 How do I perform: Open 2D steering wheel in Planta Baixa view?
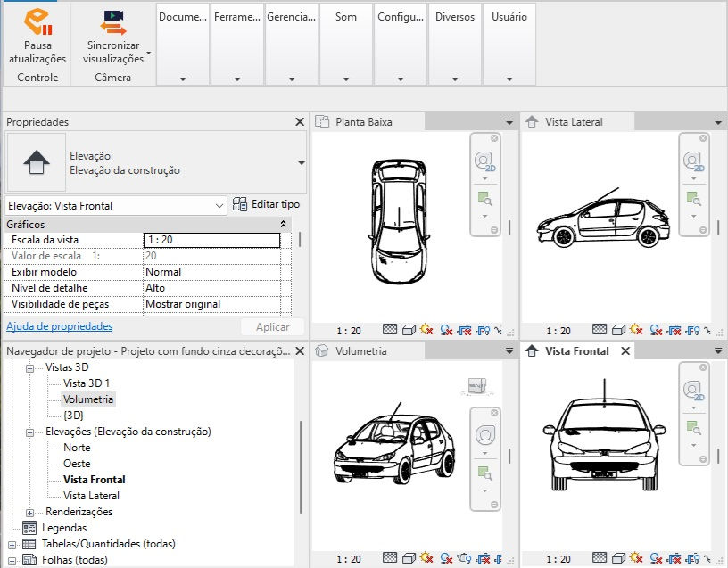(x=485, y=161)
